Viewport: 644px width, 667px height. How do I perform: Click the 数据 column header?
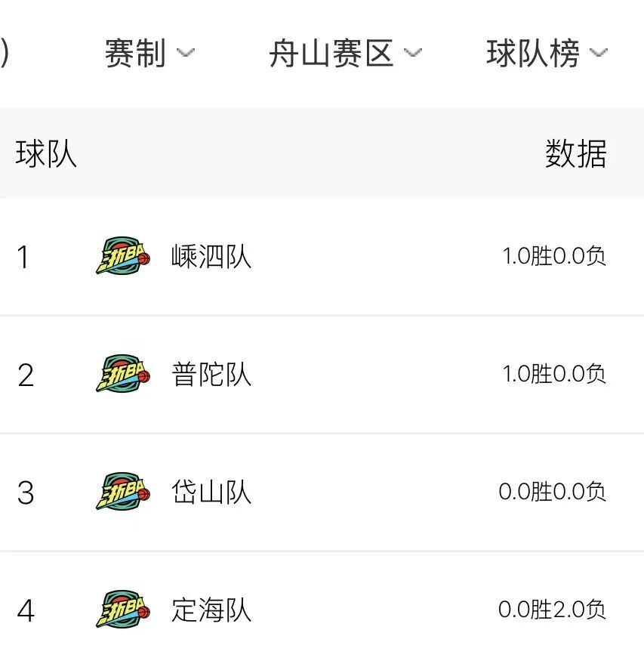pyautogui.click(x=575, y=153)
